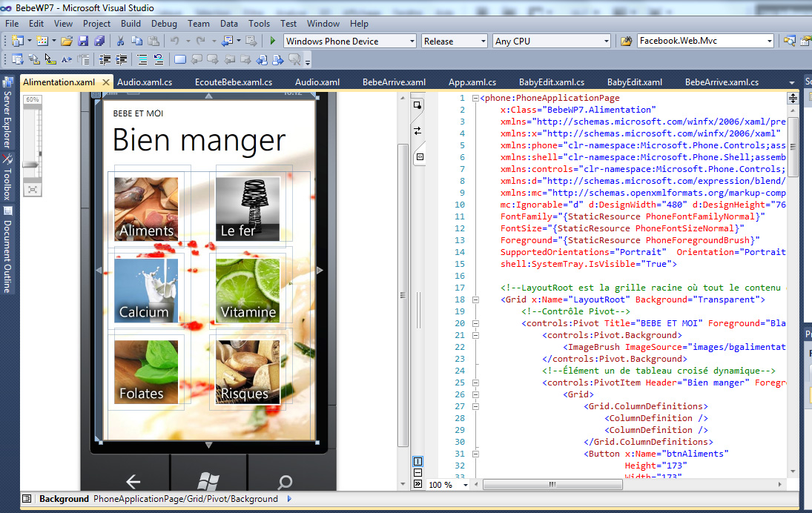This screenshot has width=812, height=513.
Task: Open the Windows Phone Device dropdown
Action: [x=410, y=42]
